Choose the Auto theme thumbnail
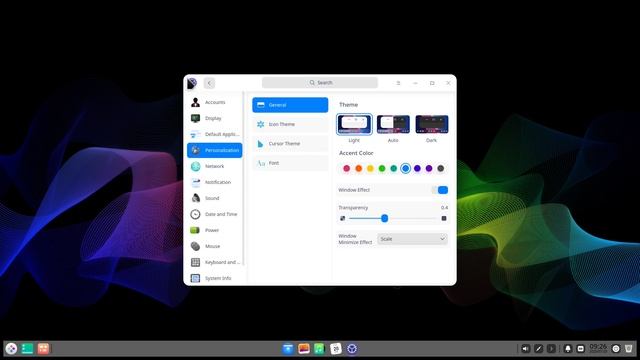Image resolution: width=640 pixels, height=360 pixels. click(393, 124)
